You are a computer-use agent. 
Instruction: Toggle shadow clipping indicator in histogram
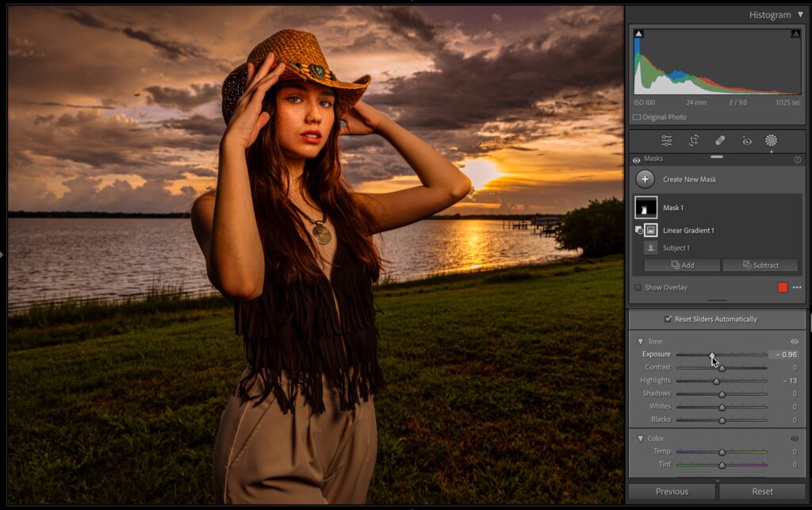[639, 33]
